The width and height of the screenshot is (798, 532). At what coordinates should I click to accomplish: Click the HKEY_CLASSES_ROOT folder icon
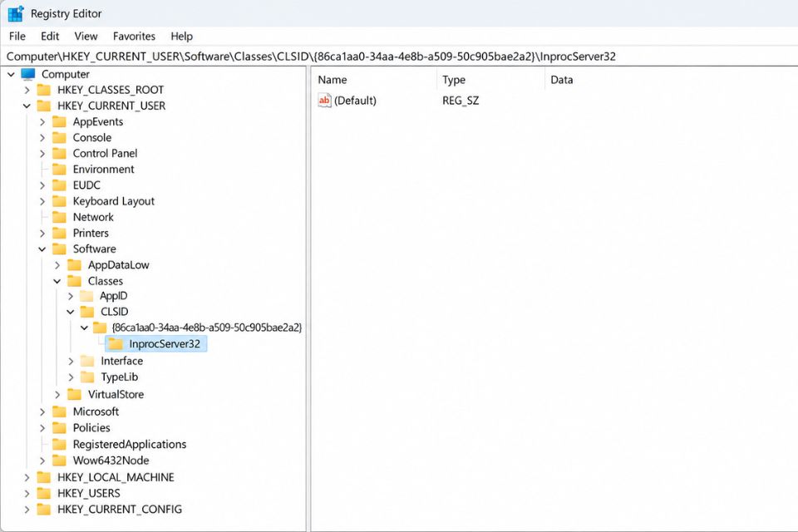coord(44,90)
